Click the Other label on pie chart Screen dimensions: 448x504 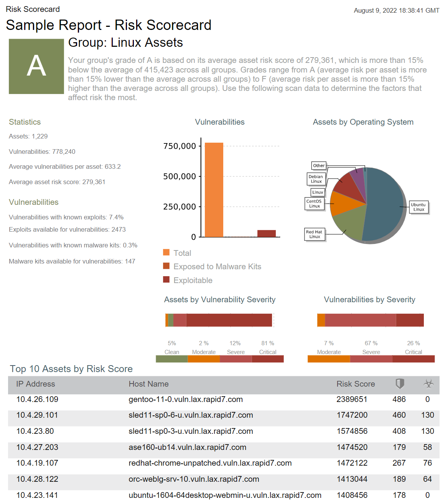[319, 166]
